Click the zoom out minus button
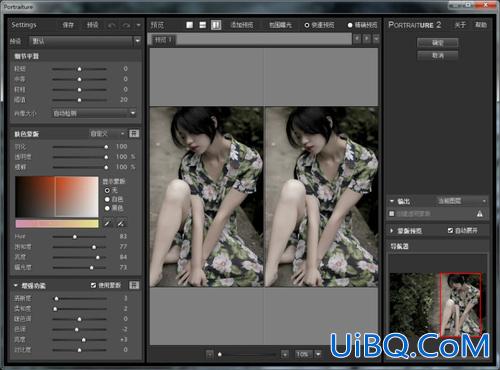 (x=210, y=354)
